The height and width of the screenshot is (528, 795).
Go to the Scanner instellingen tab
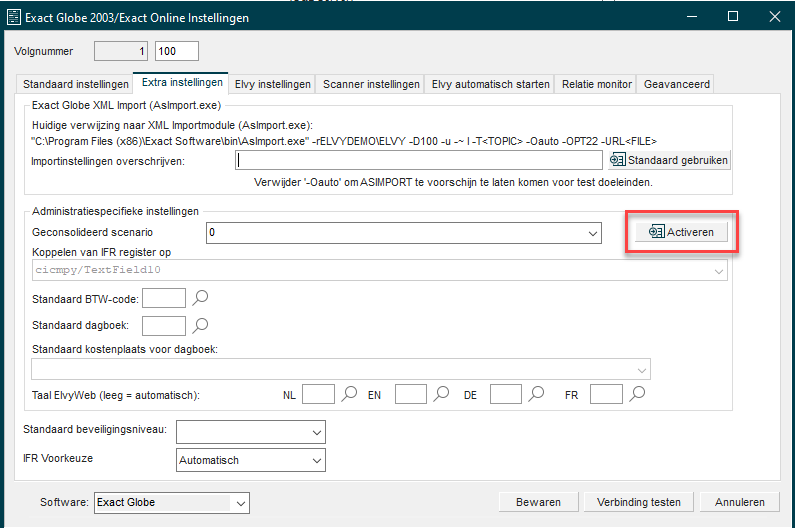pos(371,84)
